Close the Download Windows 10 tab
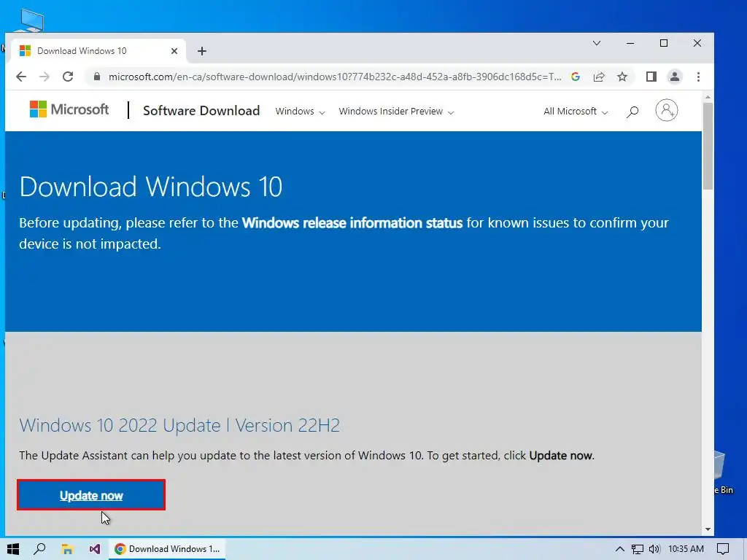This screenshot has width=747, height=560. [x=174, y=51]
